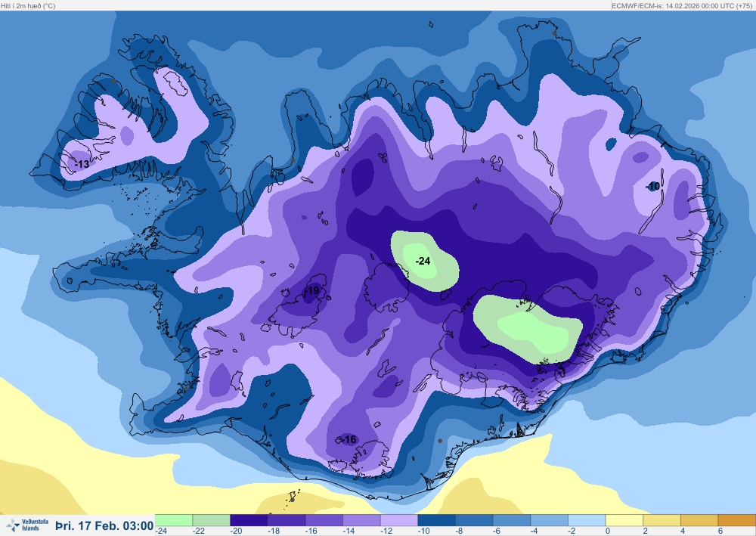This screenshot has width=756, height=536.
Task: Select the pale yellow swatch between 0 and 2
Action: (x=624, y=520)
